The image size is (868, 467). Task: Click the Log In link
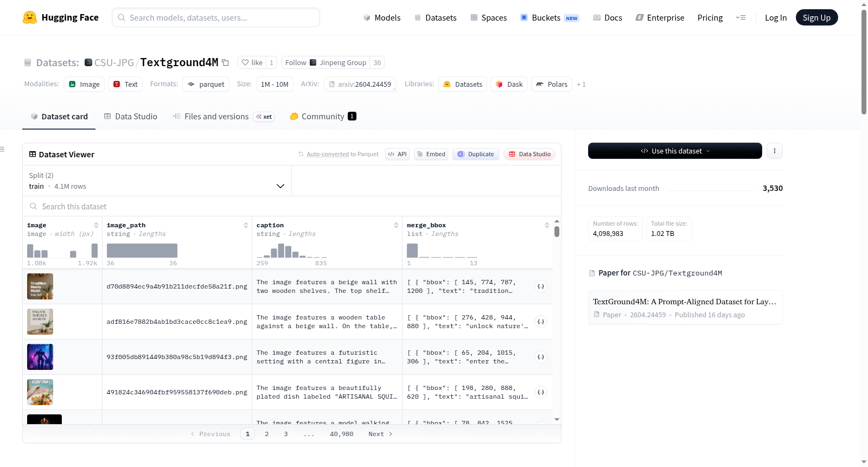(776, 18)
